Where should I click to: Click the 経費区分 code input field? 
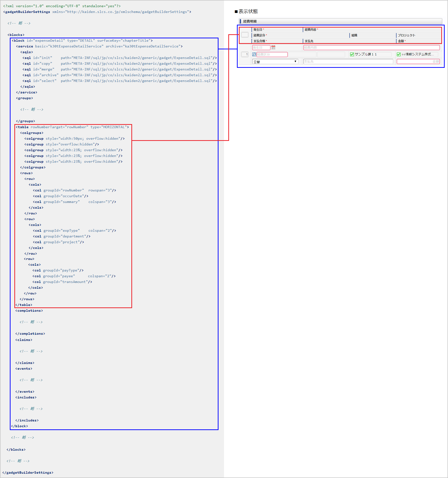point(272,54)
